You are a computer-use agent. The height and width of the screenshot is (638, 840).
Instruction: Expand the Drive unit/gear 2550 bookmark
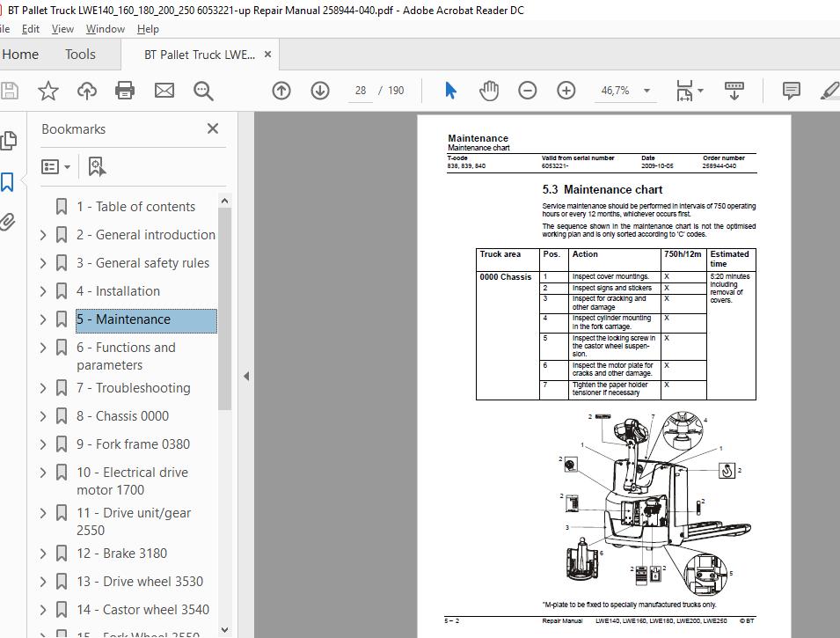[43, 513]
